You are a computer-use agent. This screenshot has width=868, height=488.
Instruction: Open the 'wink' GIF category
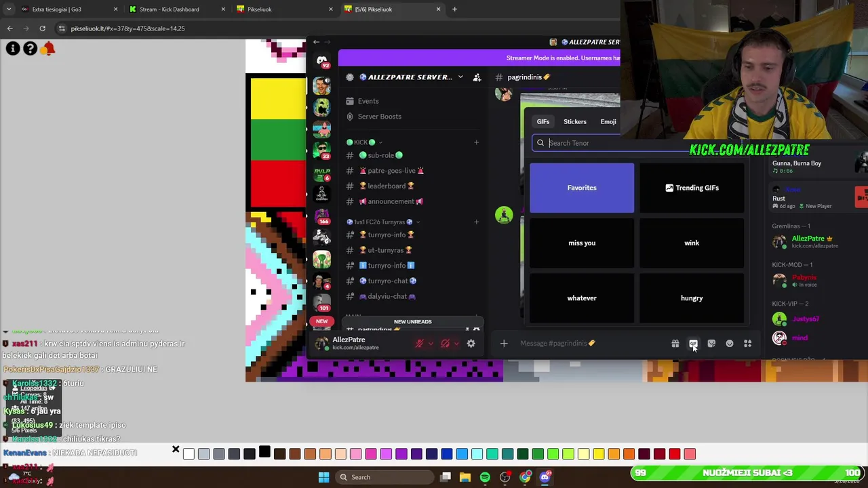[692, 243]
